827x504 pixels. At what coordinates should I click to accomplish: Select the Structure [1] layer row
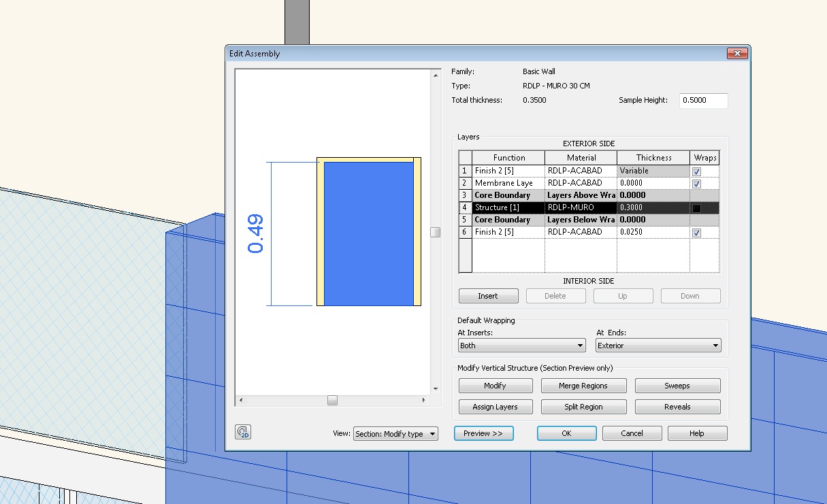pos(508,207)
